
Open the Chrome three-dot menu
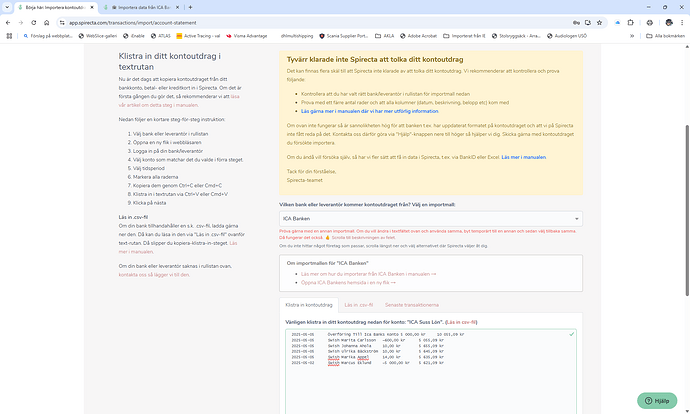[682, 22]
